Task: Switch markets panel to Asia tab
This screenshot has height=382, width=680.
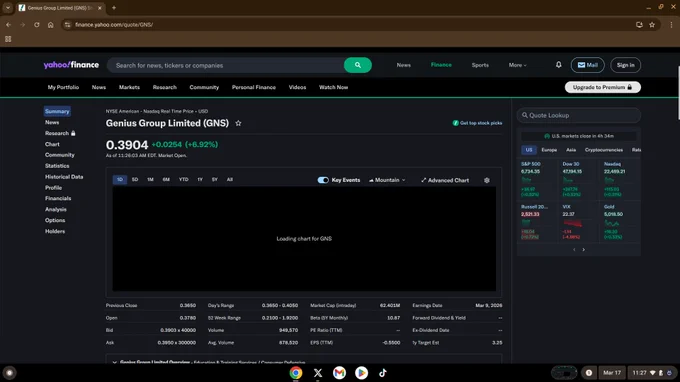Action: pos(571,150)
